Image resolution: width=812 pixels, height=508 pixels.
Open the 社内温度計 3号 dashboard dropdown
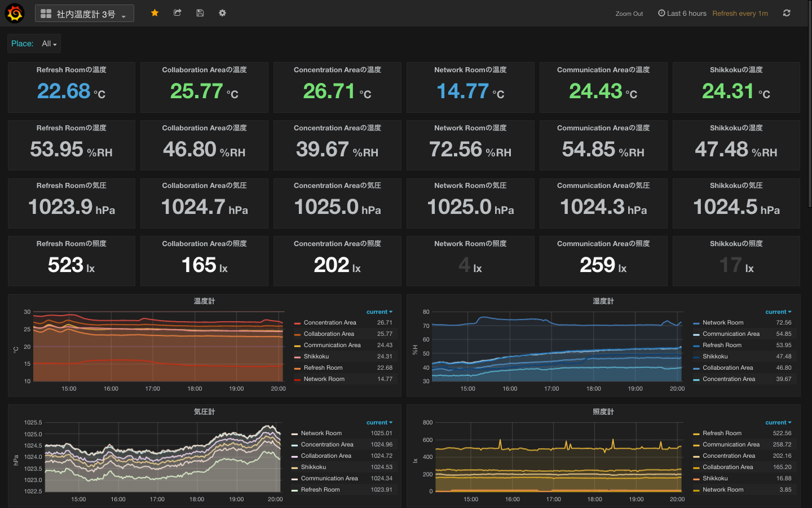click(85, 14)
